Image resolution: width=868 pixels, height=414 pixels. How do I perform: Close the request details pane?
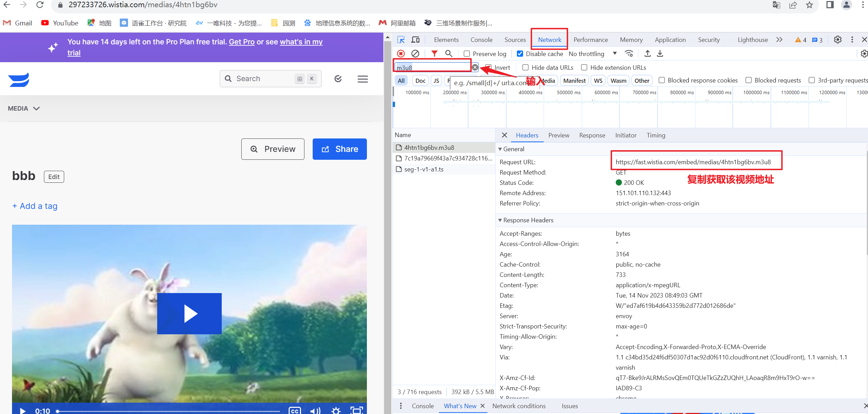tap(505, 135)
